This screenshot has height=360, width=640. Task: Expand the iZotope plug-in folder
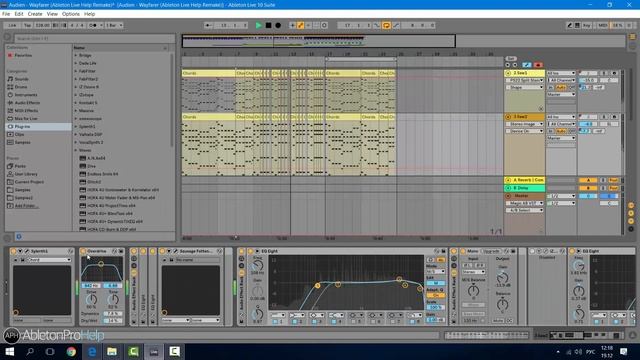point(76,95)
